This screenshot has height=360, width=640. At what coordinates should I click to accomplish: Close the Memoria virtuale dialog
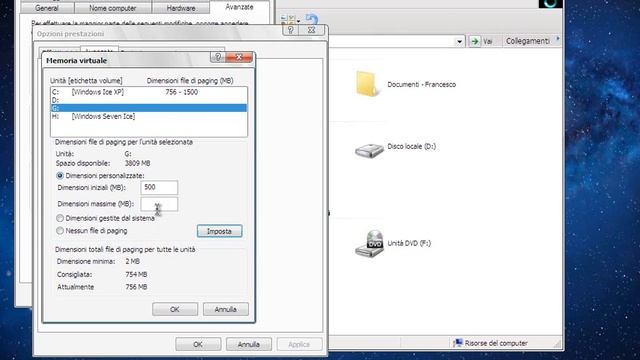pyautogui.click(x=239, y=57)
